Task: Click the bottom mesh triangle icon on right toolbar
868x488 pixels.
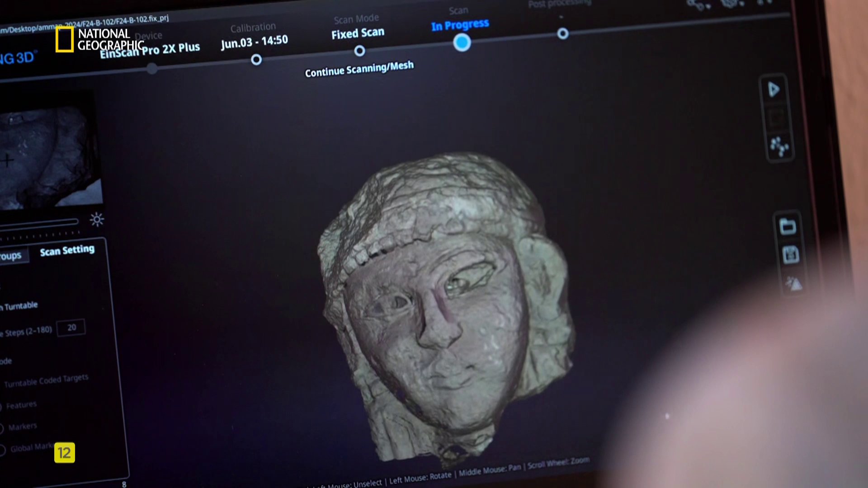Action: (x=793, y=284)
